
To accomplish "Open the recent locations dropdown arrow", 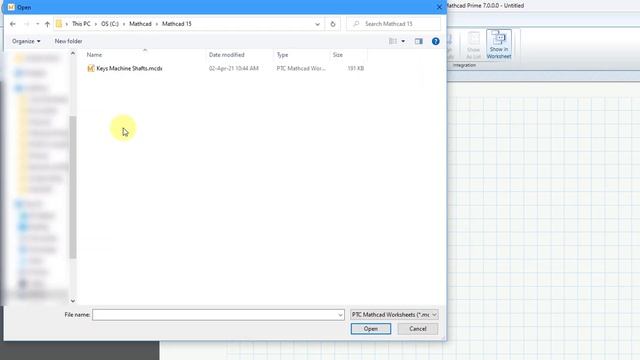I will click(38, 24).
